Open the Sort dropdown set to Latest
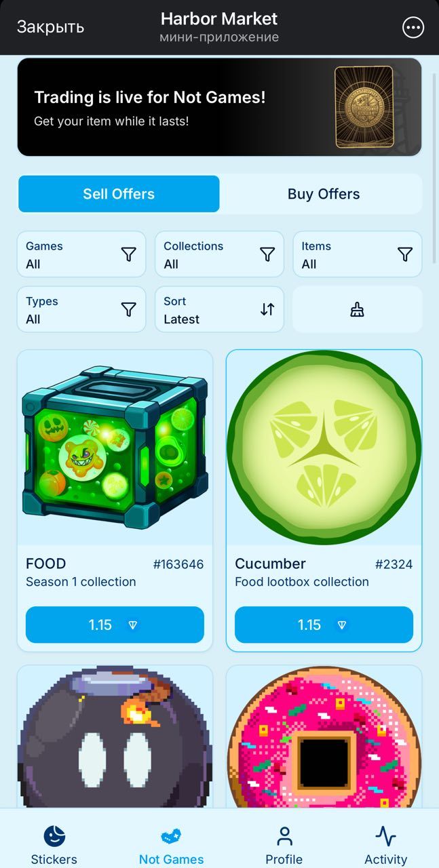This screenshot has width=439, height=868. click(x=219, y=309)
